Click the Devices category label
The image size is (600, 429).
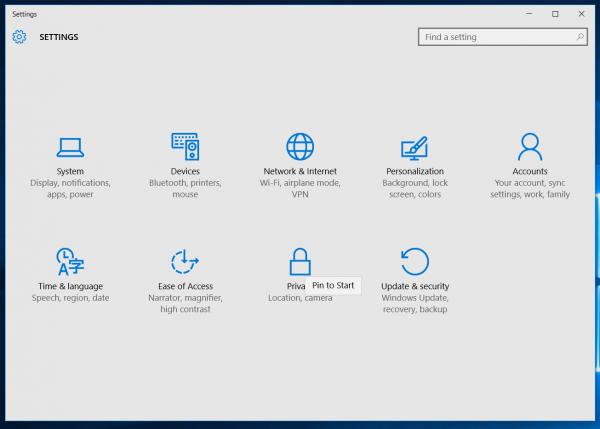[x=185, y=171]
